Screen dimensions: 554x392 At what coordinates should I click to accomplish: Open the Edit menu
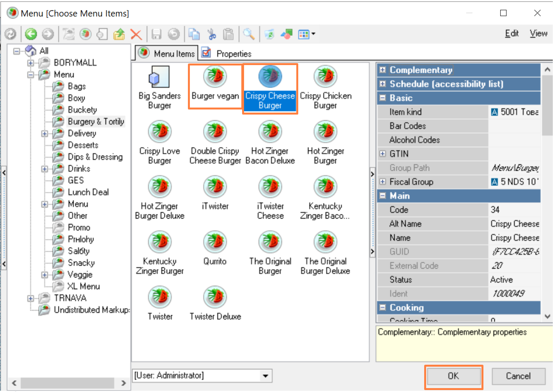coord(512,34)
